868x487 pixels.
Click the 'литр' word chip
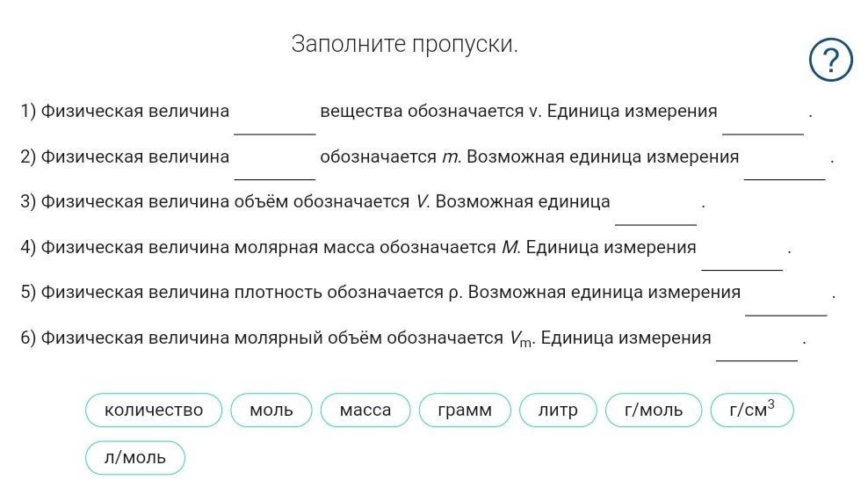558,410
